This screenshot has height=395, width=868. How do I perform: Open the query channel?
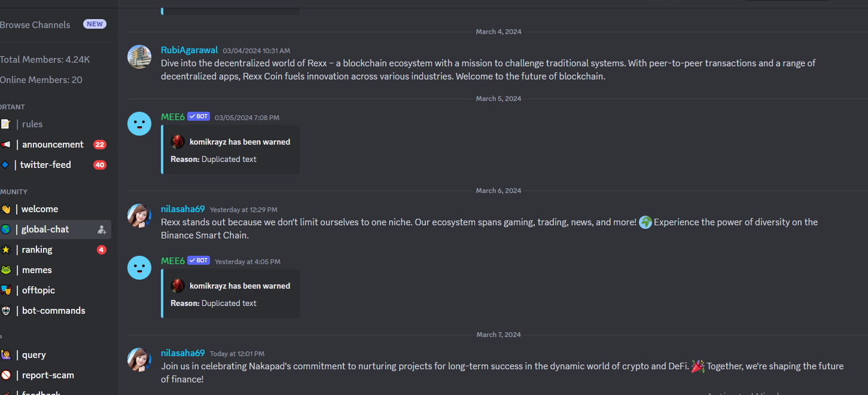pyautogui.click(x=55, y=355)
